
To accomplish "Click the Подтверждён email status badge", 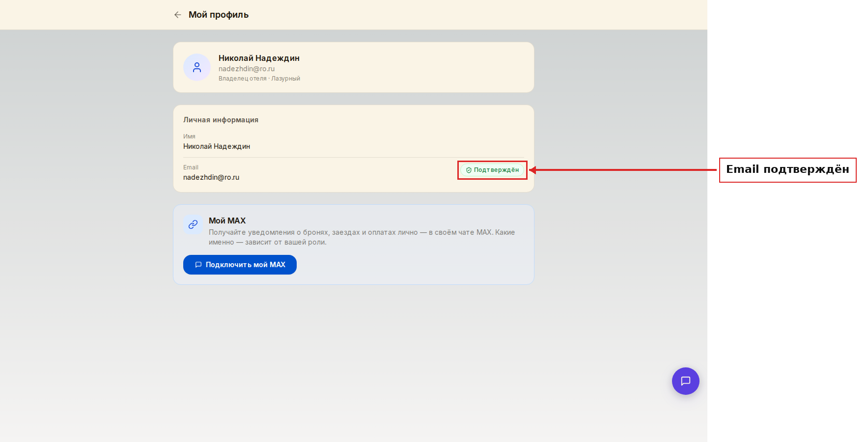I will click(492, 170).
